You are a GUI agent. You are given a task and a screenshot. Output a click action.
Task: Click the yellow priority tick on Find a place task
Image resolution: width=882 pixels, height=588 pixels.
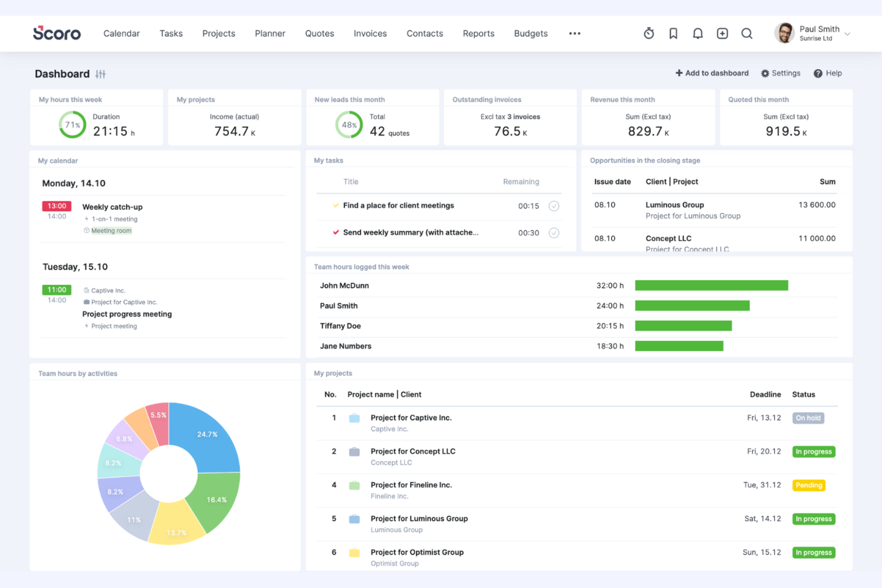(x=336, y=206)
